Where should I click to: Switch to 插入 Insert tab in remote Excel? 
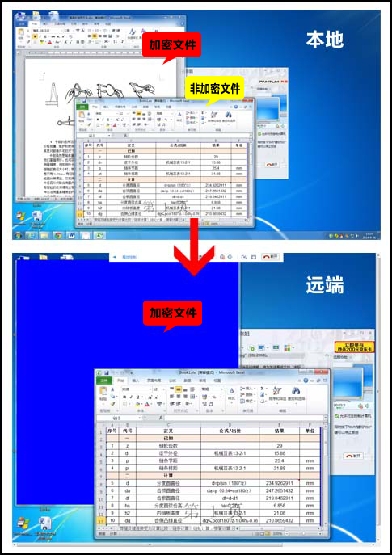tap(136, 381)
